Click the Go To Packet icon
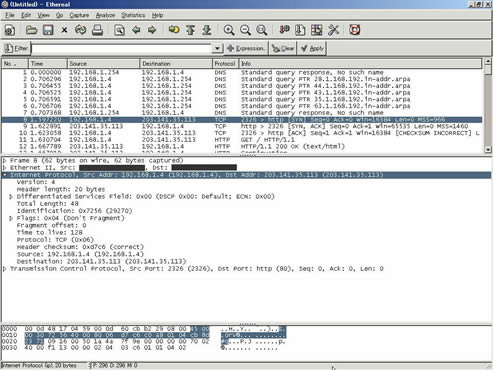The width and height of the screenshot is (493, 370). pyautogui.click(x=174, y=30)
